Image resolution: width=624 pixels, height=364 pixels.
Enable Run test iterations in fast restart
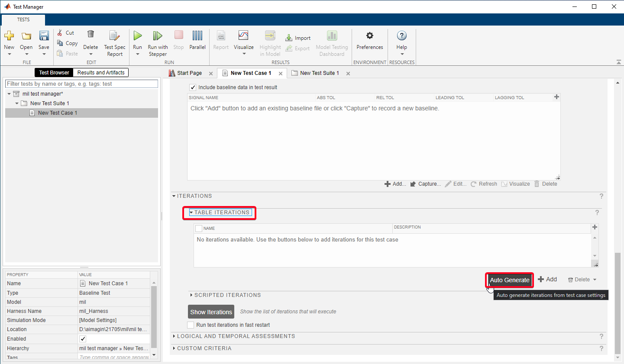(x=191, y=325)
